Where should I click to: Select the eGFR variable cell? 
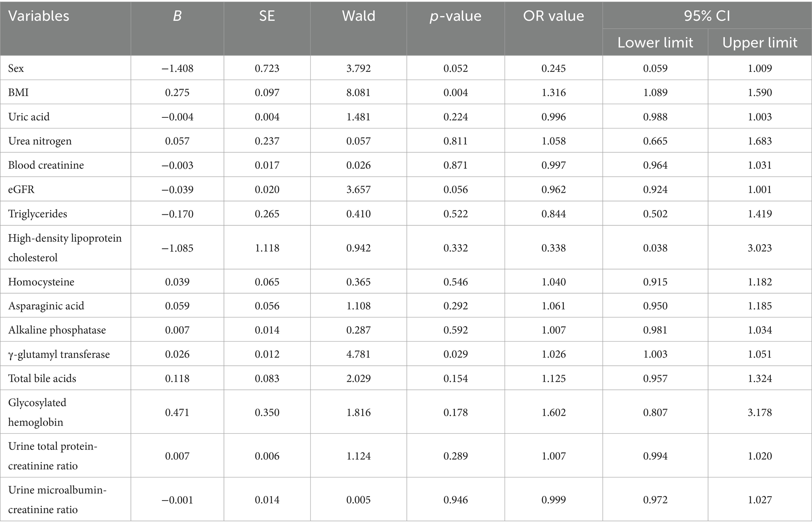coord(21,189)
